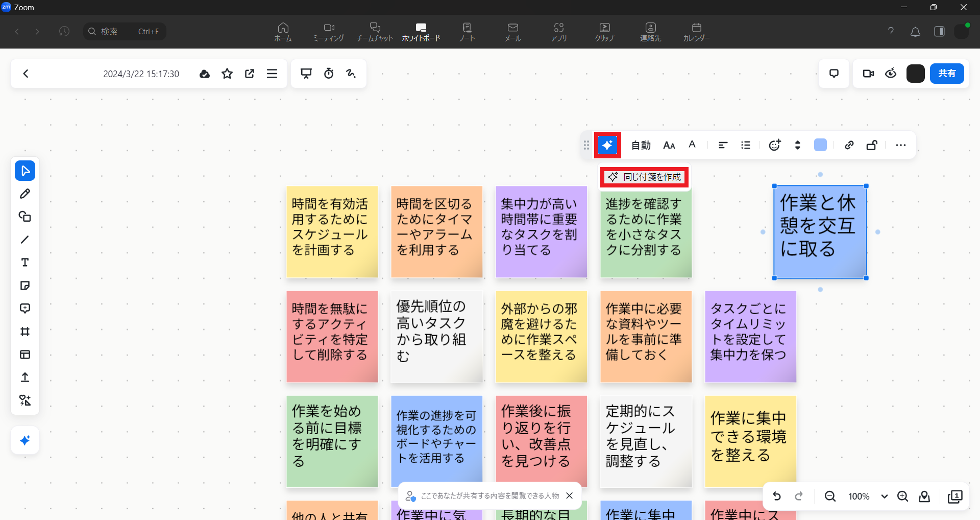The height and width of the screenshot is (520, 980).
Task: Insert a link on the sticky note
Action: [x=849, y=145]
